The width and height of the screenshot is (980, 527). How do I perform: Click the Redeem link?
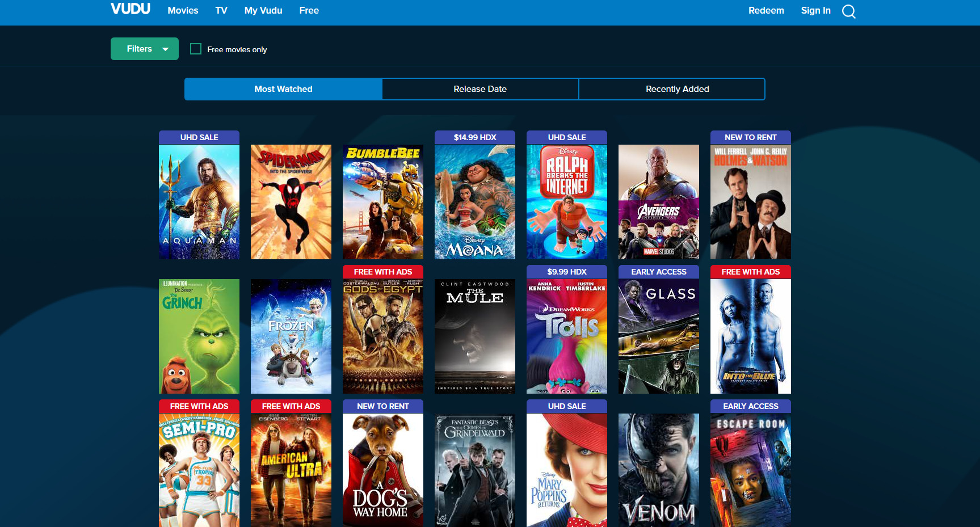[766, 10]
